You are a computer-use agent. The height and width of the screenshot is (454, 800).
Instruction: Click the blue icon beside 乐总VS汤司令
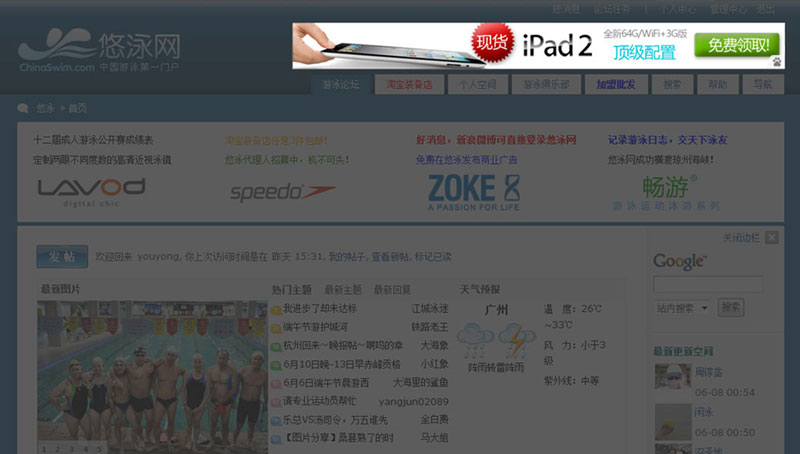click(x=276, y=421)
